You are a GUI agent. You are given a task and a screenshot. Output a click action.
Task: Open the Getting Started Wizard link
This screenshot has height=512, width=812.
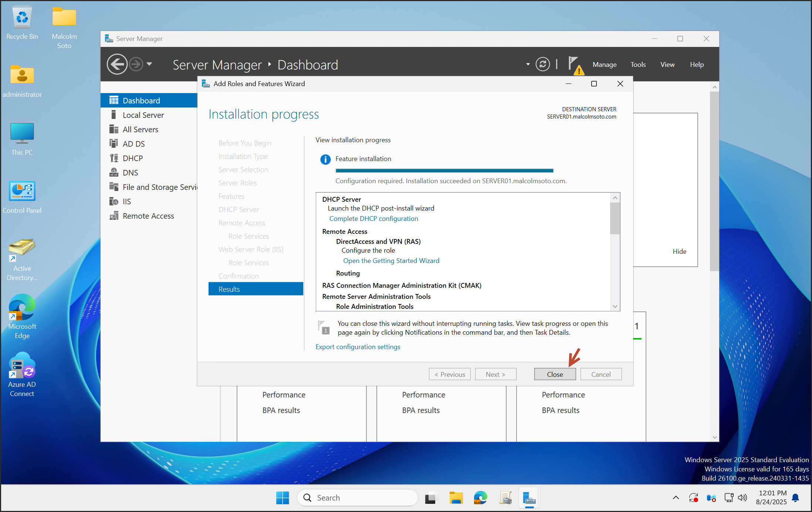coord(391,261)
